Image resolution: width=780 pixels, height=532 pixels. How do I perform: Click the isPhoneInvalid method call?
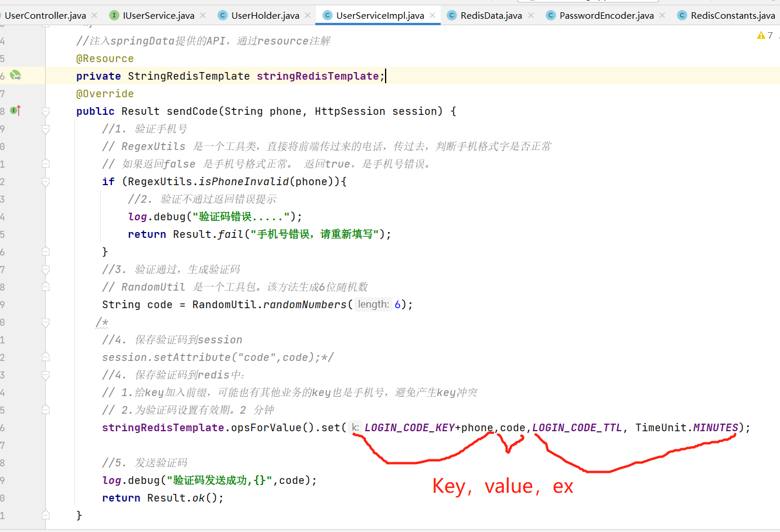244,182
